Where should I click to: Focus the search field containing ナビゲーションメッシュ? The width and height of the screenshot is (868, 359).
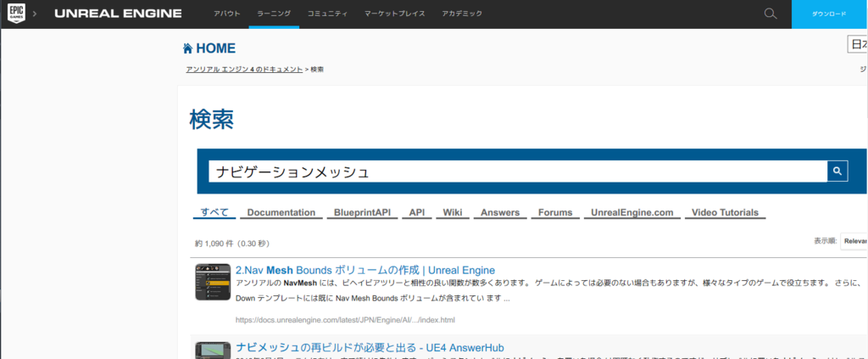pos(518,171)
